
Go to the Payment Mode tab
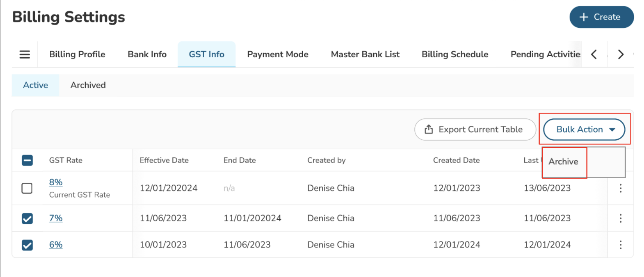tap(277, 55)
